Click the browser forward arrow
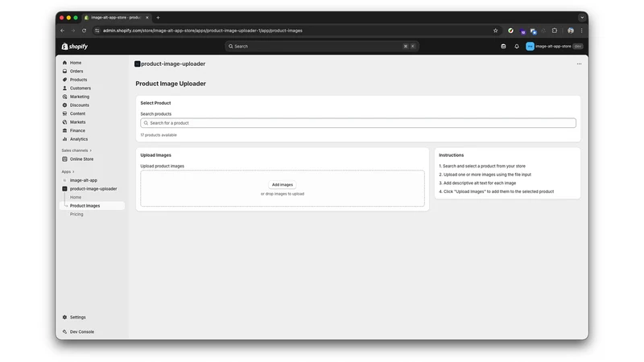This screenshot has width=644, height=362. tap(73, 31)
